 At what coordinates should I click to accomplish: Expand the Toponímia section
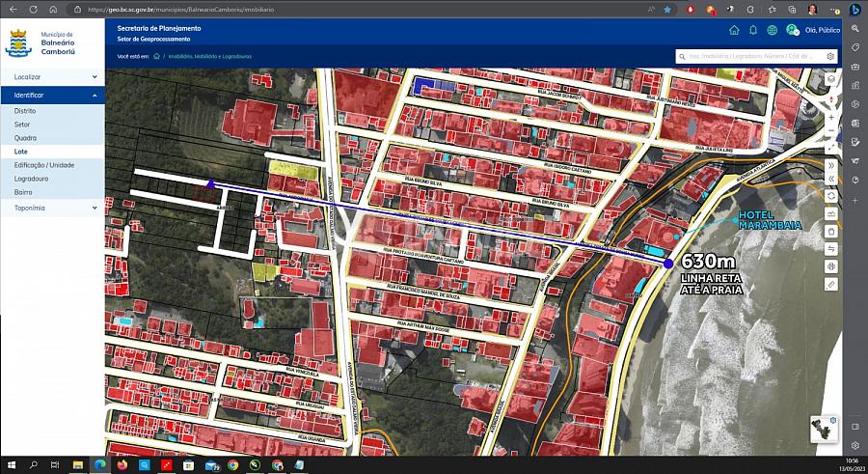coord(52,208)
